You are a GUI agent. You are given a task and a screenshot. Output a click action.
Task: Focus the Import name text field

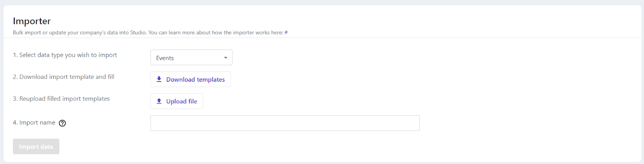coord(285,123)
